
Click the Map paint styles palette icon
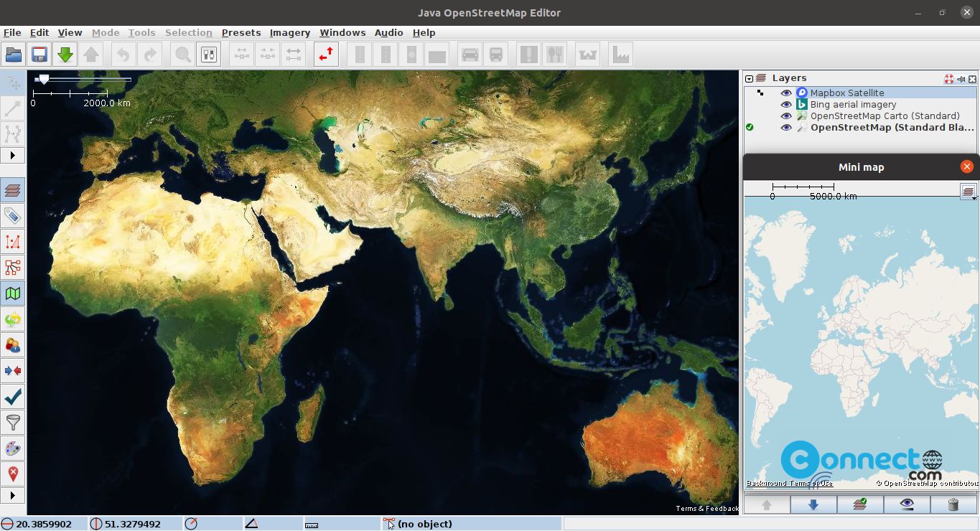pos(13,448)
